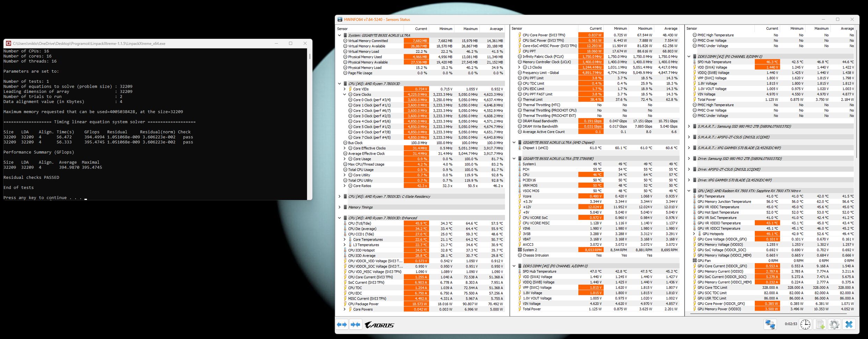
Task: Collapse the Core Clocks row
Action: [345, 95]
